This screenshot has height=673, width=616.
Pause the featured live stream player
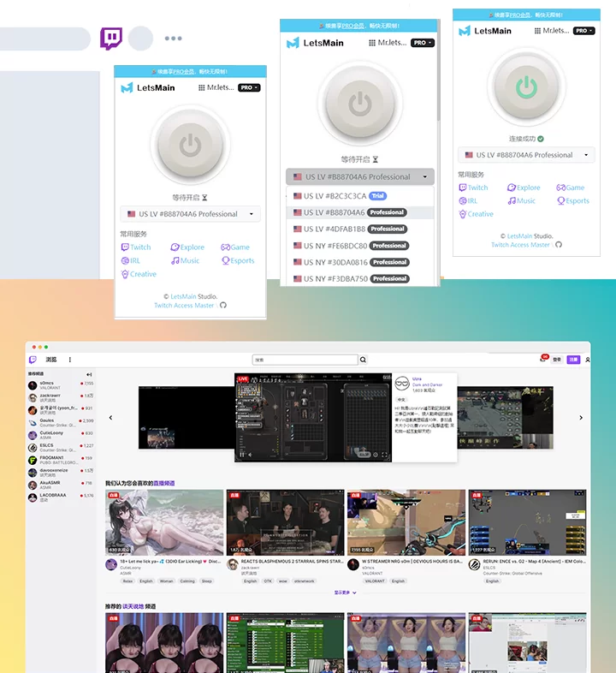click(x=241, y=455)
